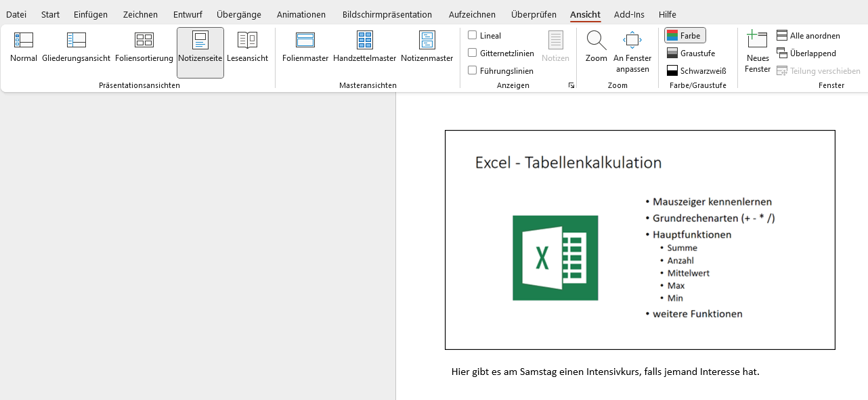Enable the Gitternetzlinien checkbox
The height and width of the screenshot is (400, 868).
tap(473, 53)
